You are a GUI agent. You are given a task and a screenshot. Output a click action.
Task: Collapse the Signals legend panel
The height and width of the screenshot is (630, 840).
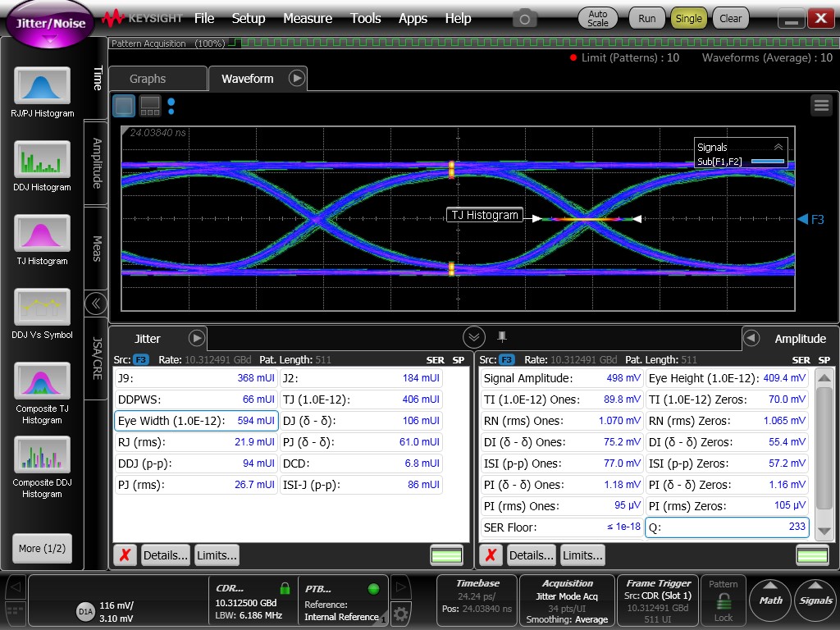(778, 147)
